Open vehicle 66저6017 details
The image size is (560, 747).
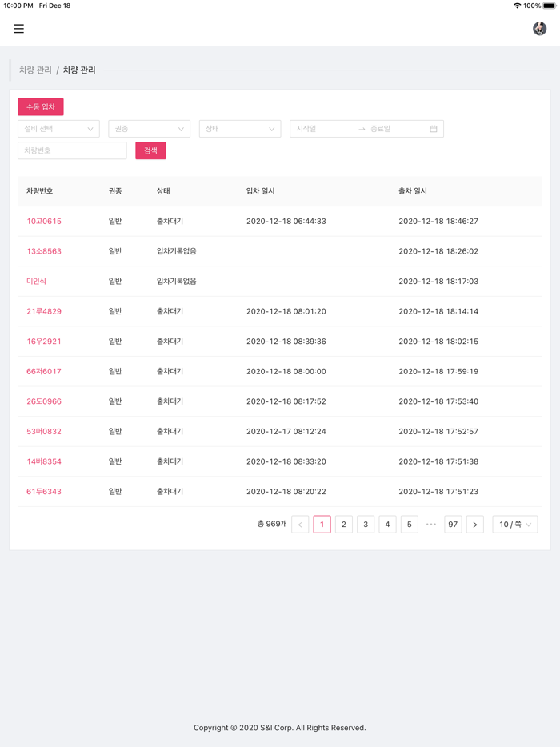pyautogui.click(x=44, y=371)
